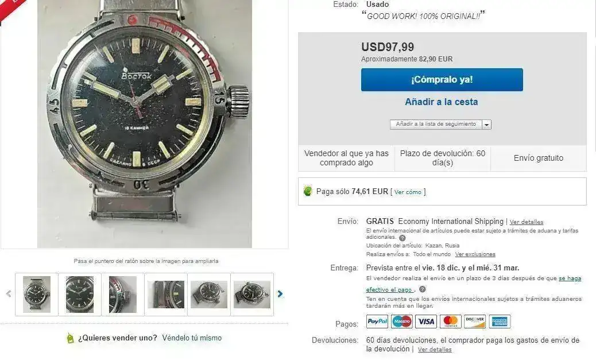Click the ¡Cómpralo ya! button
Viewport: 596px width, 364px height.
tap(442, 80)
